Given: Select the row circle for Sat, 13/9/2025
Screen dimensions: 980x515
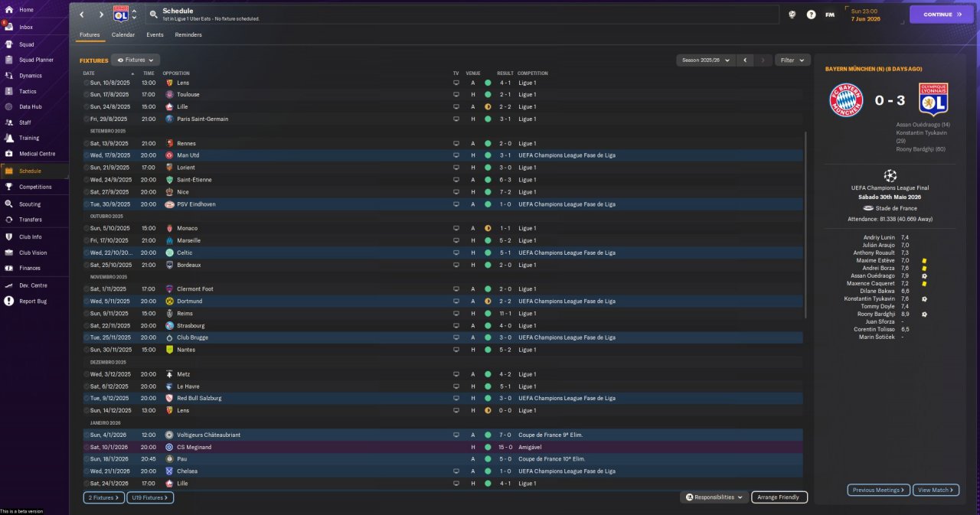Looking at the screenshot, I should tap(87, 143).
